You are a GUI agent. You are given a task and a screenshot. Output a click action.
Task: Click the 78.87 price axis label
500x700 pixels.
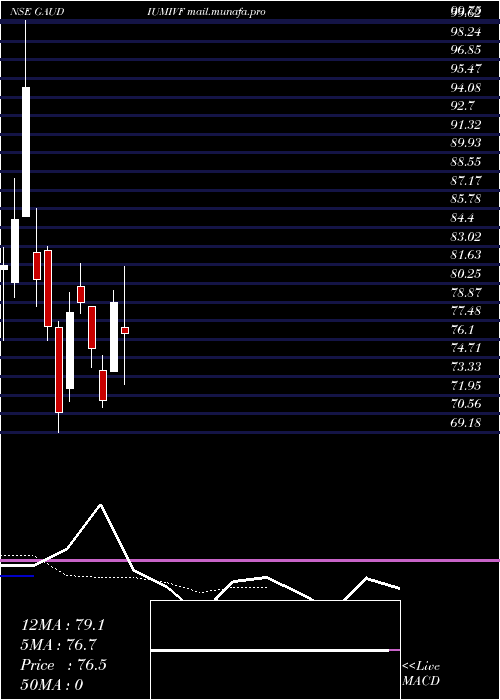[466, 292]
